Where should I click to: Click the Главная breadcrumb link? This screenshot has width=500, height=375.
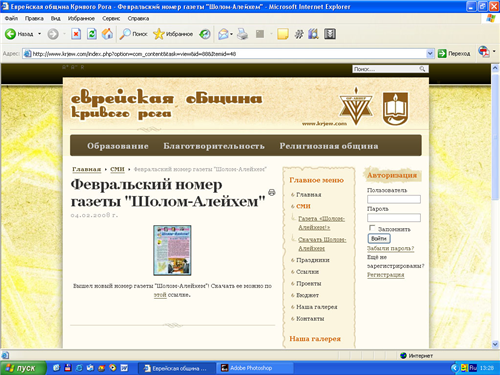86,169
